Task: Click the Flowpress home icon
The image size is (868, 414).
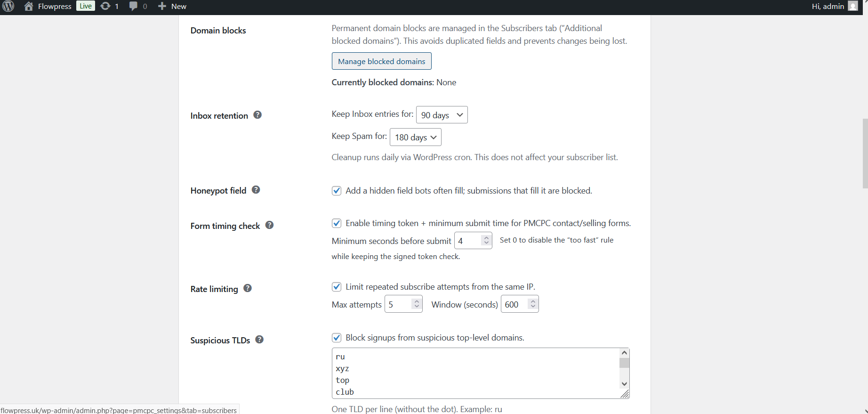Action: [29, 6]
